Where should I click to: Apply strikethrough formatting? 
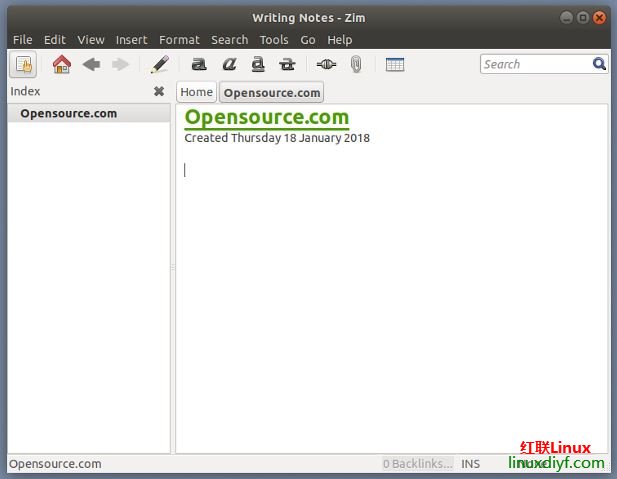(x=288, y=65)
